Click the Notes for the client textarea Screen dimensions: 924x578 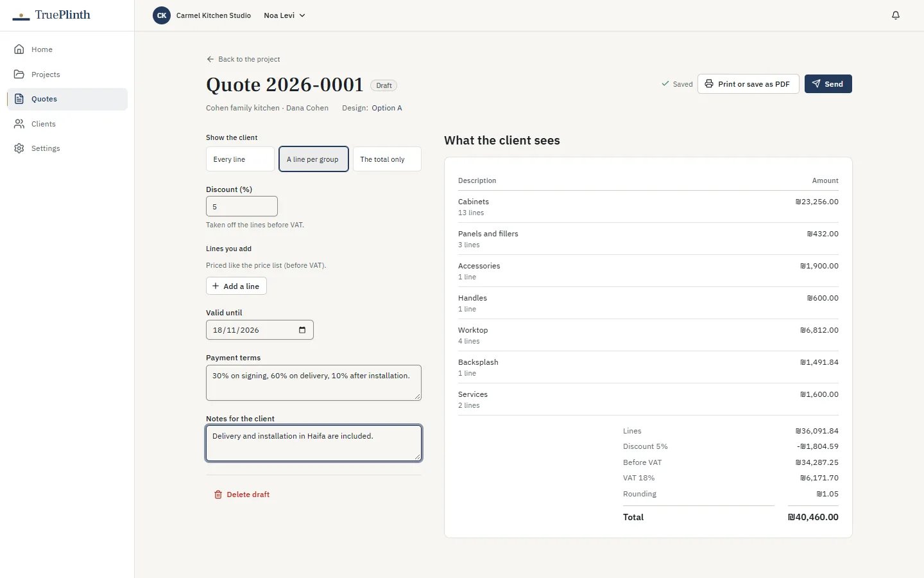point(314,443)
